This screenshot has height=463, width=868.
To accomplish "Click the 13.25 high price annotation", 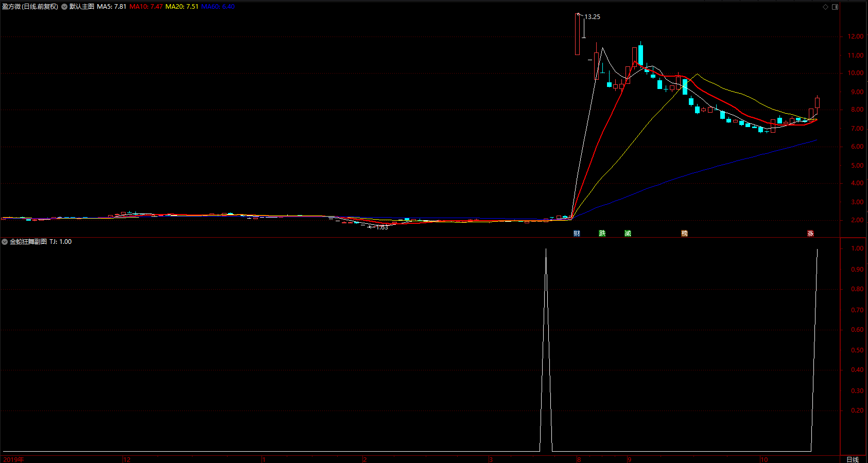I will coord(592,17).
